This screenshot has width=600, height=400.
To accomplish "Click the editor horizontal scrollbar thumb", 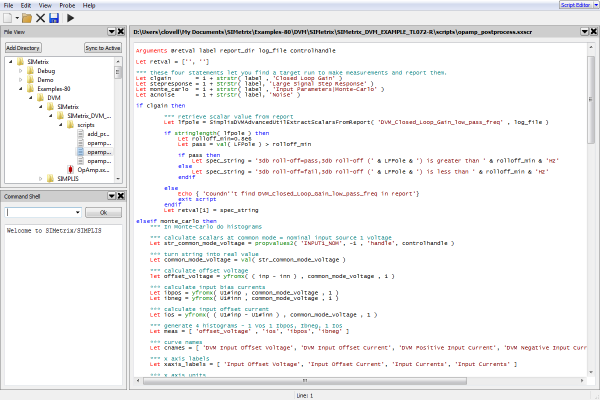I will click(305, 381).
